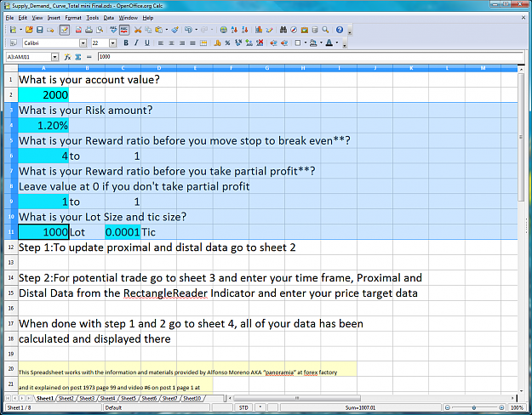Toggle Edit File mode icon
Image resolution: width=532 pixels, height=415 pixels.
[x=64, y=30]
